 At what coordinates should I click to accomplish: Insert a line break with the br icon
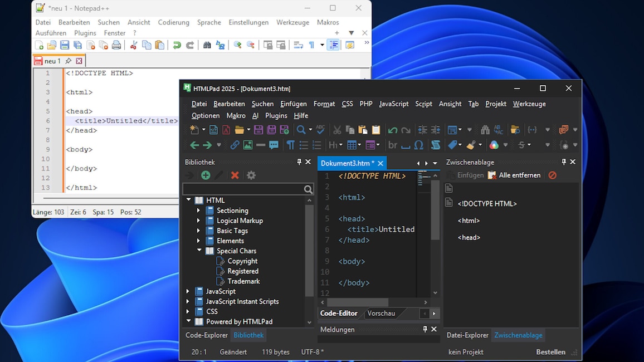393,145
